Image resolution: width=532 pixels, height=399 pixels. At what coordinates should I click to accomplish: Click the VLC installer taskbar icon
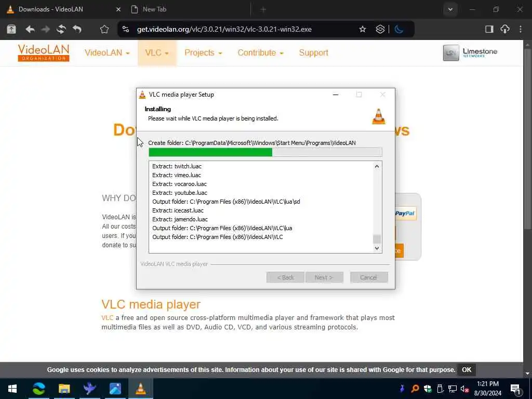coord(140,389)
